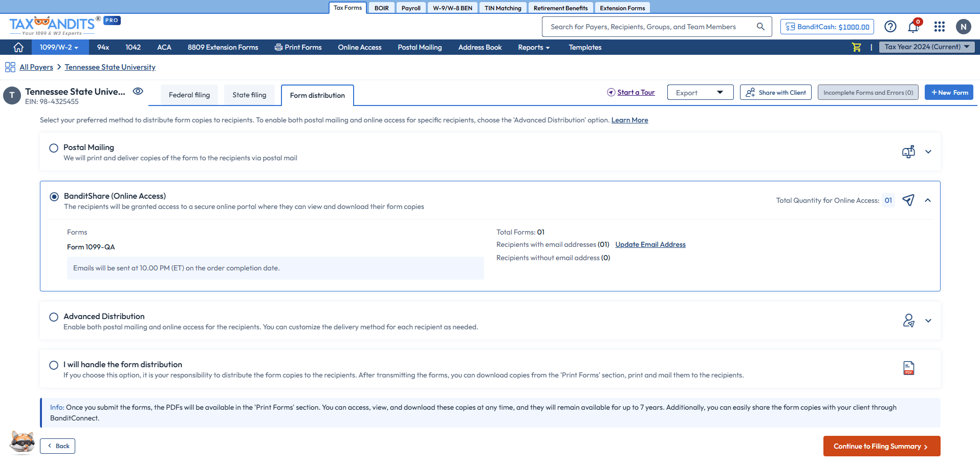The height and width of the screenshot is (464, 980).
Task: Open the help question mark icon
Action: click(x=890, y=27)
